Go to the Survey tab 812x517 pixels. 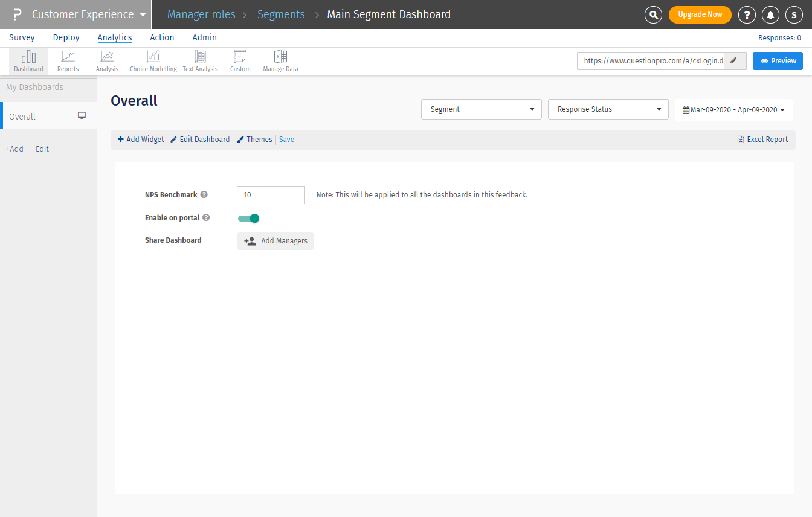[x=22, y=37]
